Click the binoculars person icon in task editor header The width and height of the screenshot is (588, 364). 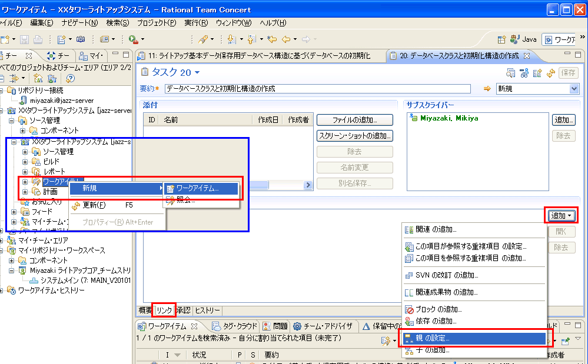coord(524,73)
